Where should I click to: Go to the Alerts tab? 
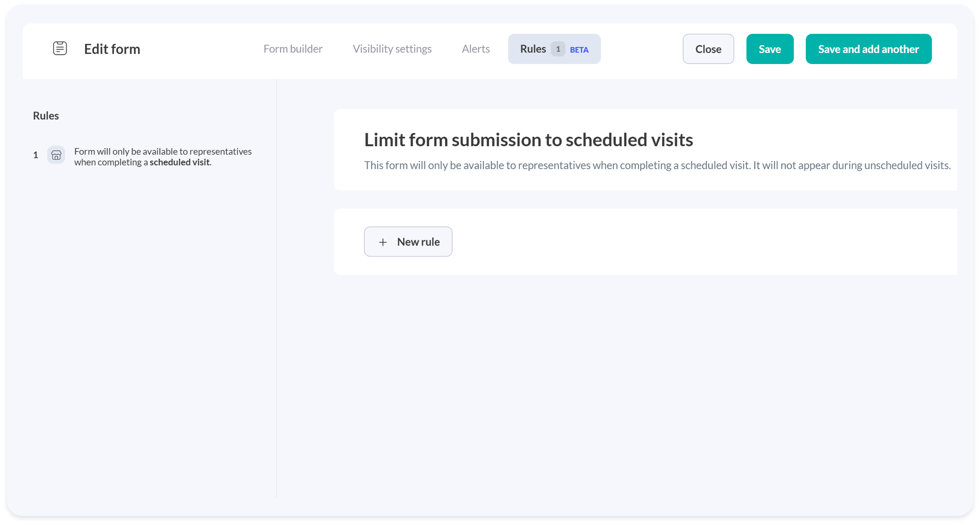click(x=476, y=49)
